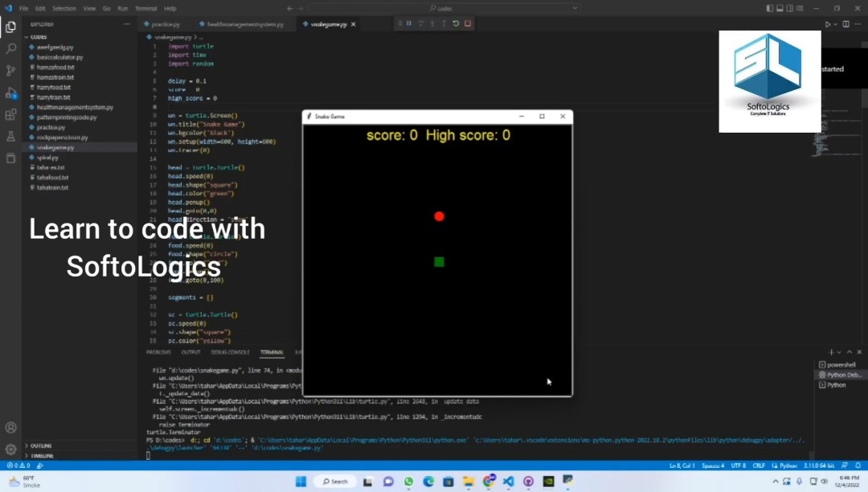Screen dimensions: 868x492
Task: Open the Manage gear icon
Action: tap(10, 449)
